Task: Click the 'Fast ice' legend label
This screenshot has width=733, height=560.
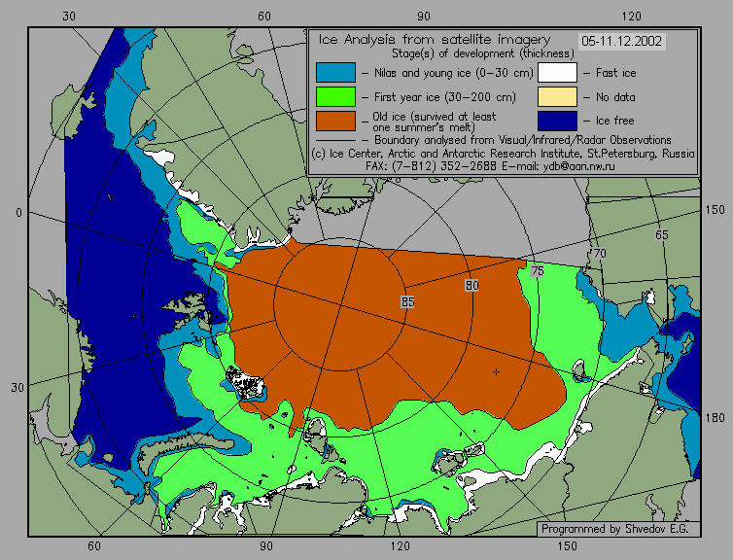Action: 615,73
